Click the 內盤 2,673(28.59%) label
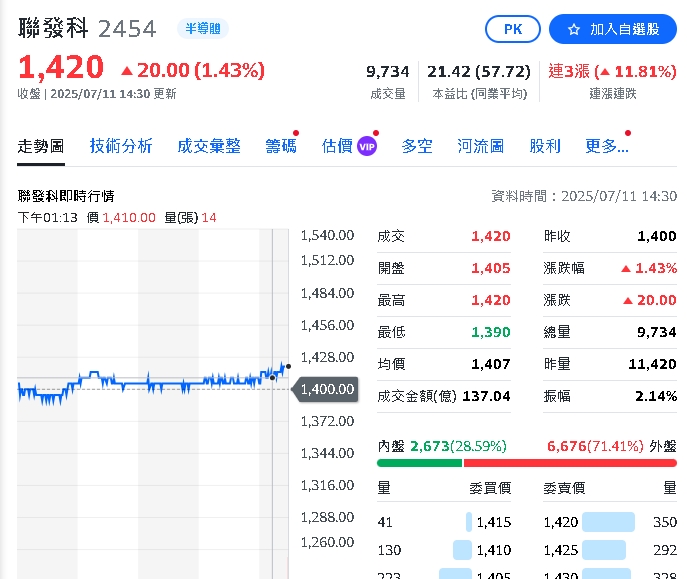 (x=442, y=446)
